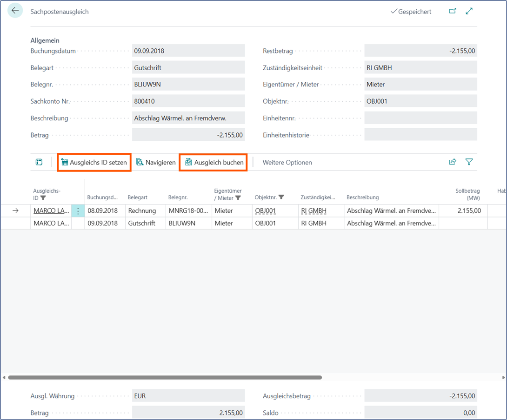This screenshot has height=420, width=507.
Task: Toggle the filter pane funnel icon
Action: 469,162
